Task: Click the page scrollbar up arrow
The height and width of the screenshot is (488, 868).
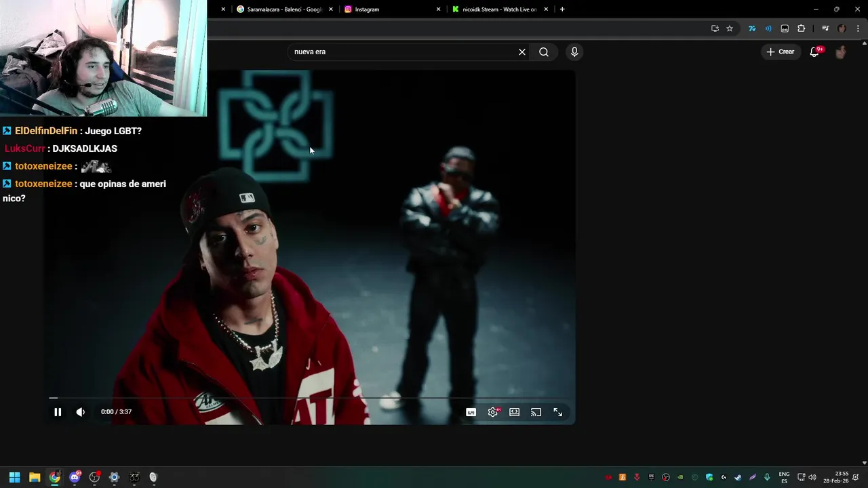Action: click(864, 43)
